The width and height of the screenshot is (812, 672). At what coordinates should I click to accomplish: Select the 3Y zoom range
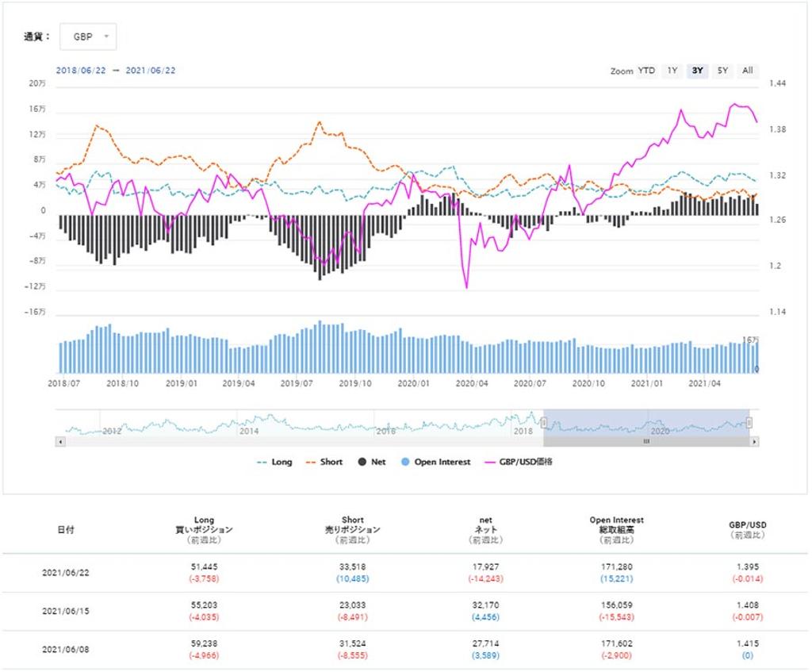[x=698, y=71]
